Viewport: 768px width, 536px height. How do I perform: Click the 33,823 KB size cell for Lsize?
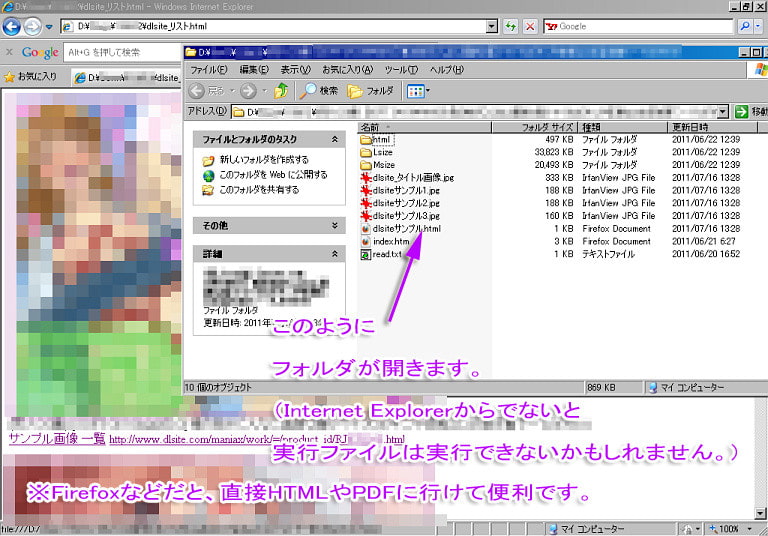[553, 152]
